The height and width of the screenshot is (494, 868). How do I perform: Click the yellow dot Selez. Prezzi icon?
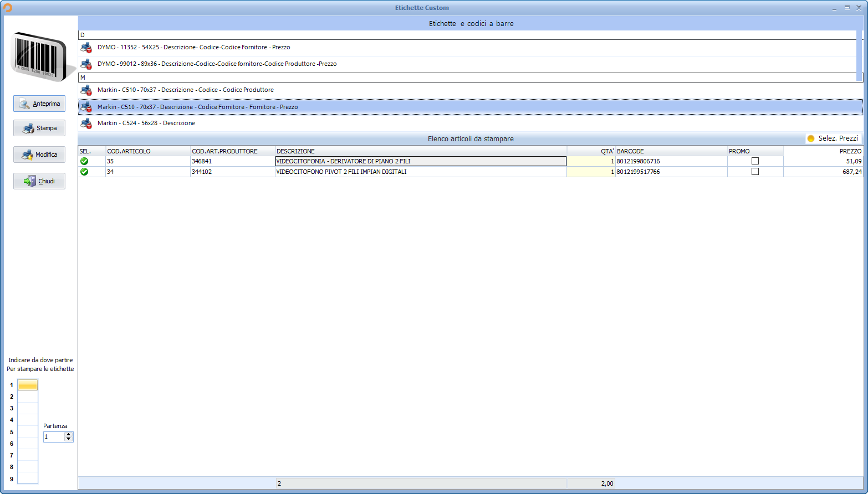811,138
